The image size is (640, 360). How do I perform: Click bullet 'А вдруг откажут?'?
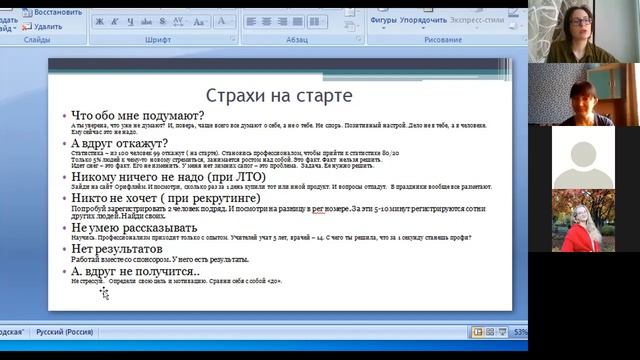(120, 143)
